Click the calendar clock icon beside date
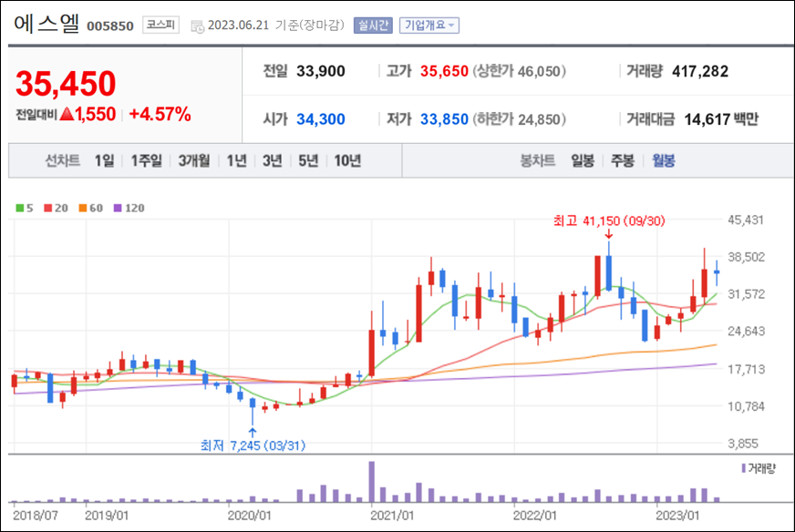Viewport: 795px width, 532px height. [197, 26]
